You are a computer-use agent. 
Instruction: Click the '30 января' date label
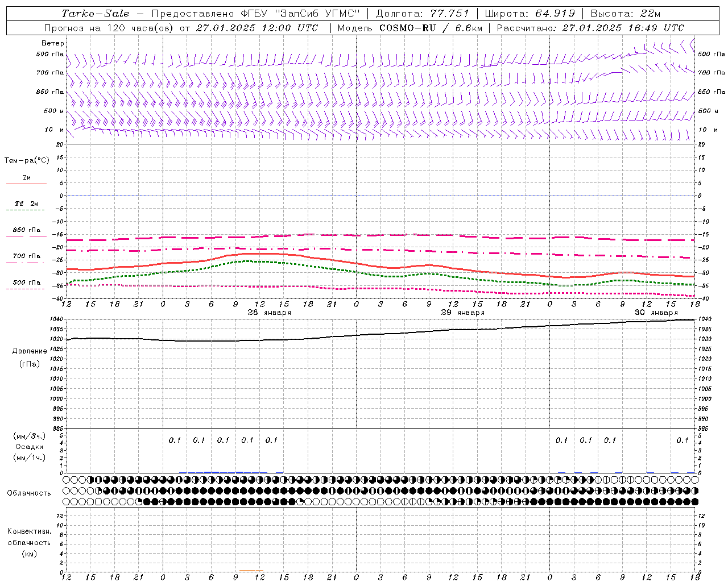pyautogui.click(x=656, y=313)
